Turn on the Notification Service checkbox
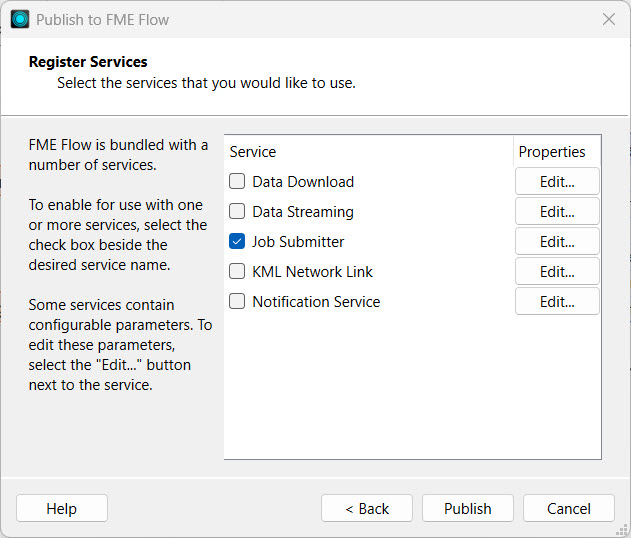The height and width of the screenshot is (538, 631). 237,302
